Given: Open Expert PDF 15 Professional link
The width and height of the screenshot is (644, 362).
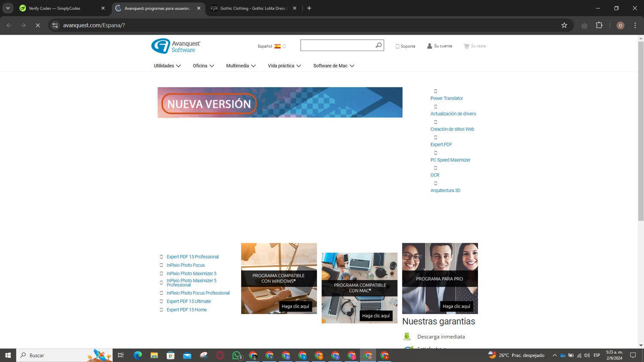Looking at the screenshot, I should pyautogui.click(x=192, y=257).
